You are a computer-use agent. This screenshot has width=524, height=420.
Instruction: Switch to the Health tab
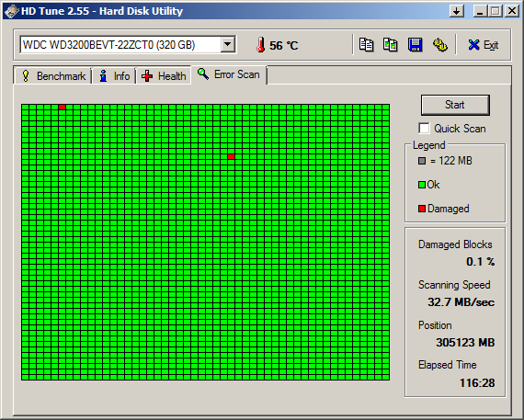click(164, 76)
